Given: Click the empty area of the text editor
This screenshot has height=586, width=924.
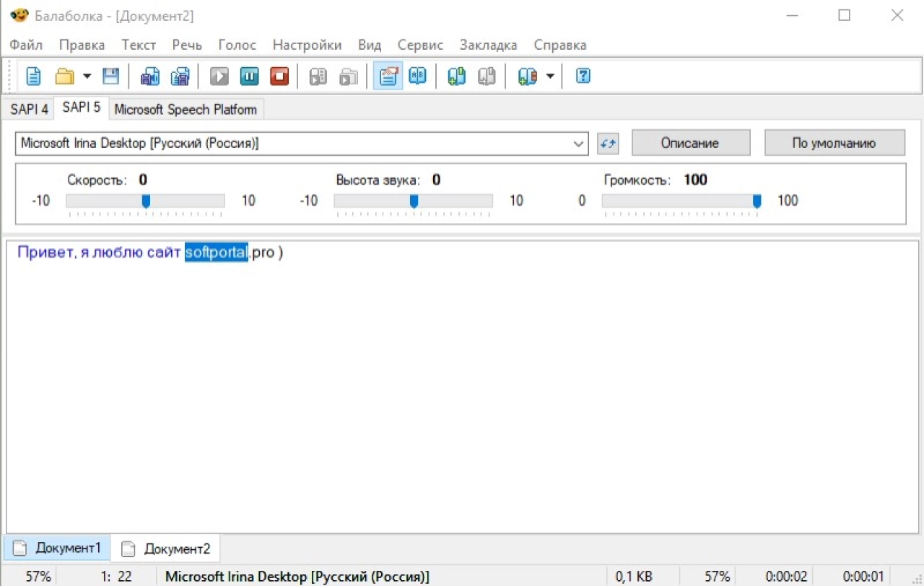Looking at the screenshot, I should click(x=462, y=397).
